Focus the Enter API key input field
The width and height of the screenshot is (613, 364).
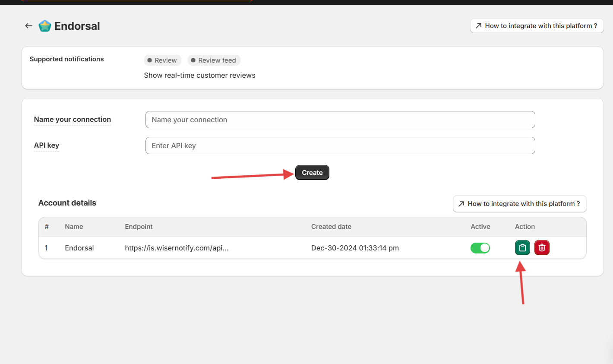[340, 146]
